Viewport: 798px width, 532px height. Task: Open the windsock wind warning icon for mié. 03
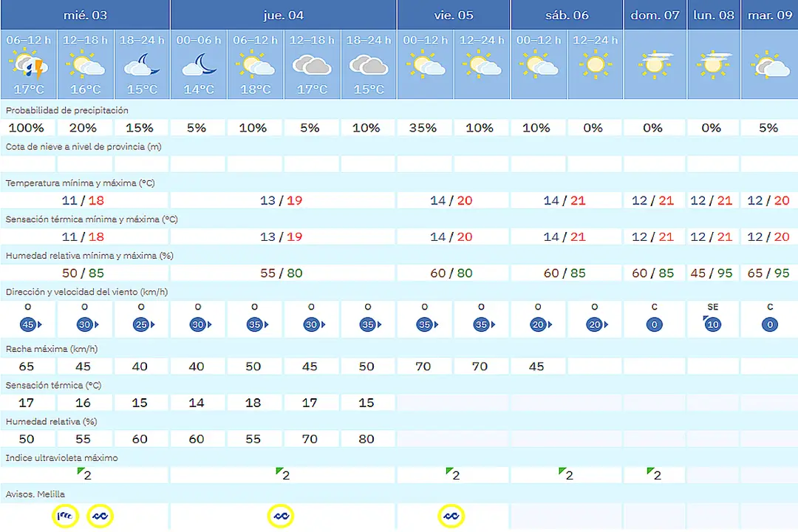click(x=65, y=516)
